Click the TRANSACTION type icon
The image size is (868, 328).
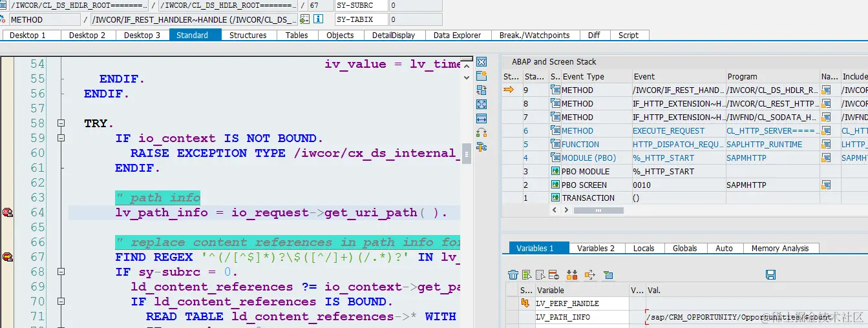[555, 198]
